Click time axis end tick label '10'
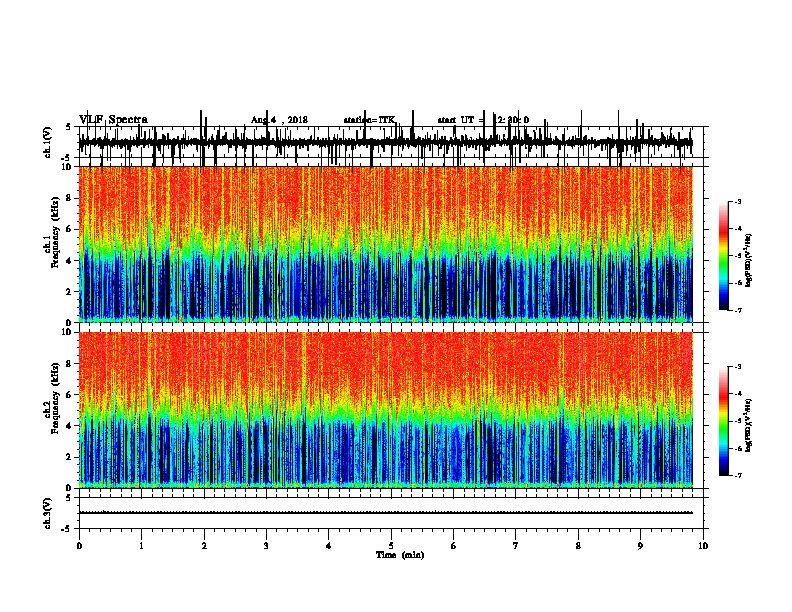This screenshot has height=612, width=792. (703, 546)
